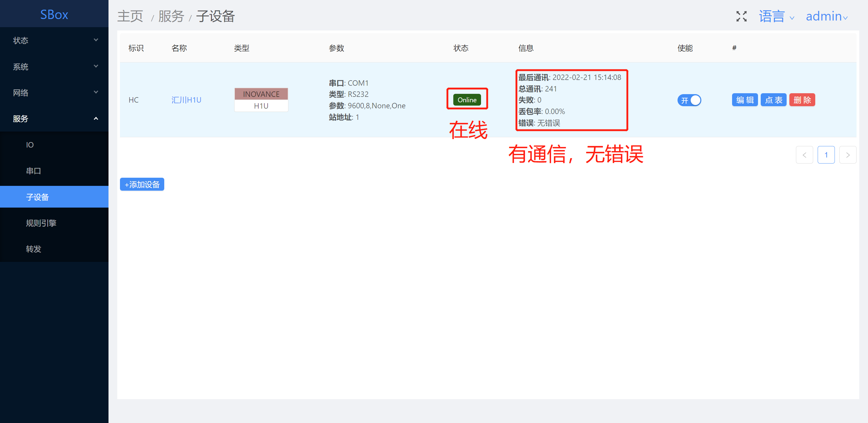Screen dimensions: 868x423
Task: Expand the 状态 sidebar menu
Action: tap(54, 40)
